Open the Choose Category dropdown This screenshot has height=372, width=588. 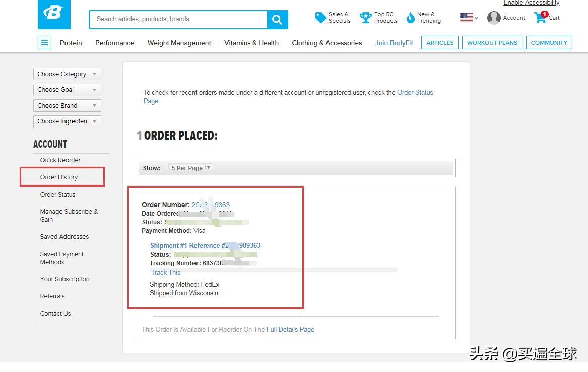coord(67,74)
